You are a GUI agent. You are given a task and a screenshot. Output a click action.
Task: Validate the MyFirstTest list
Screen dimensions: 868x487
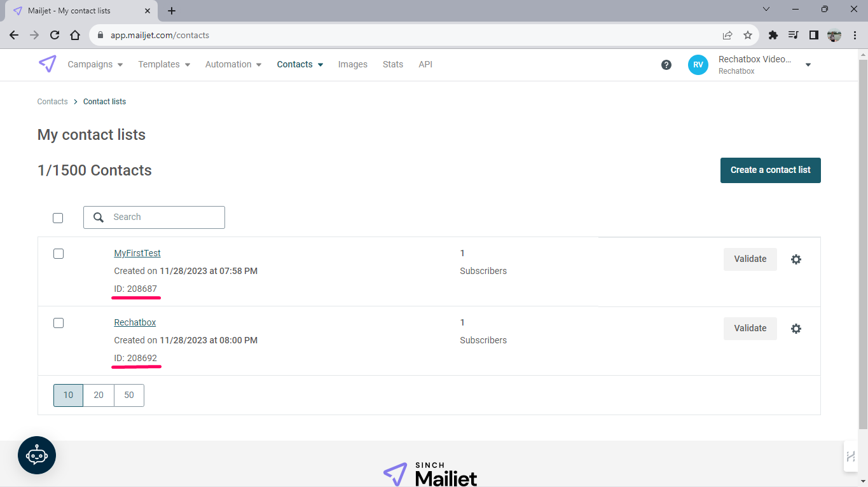click(x=750, y=259)
